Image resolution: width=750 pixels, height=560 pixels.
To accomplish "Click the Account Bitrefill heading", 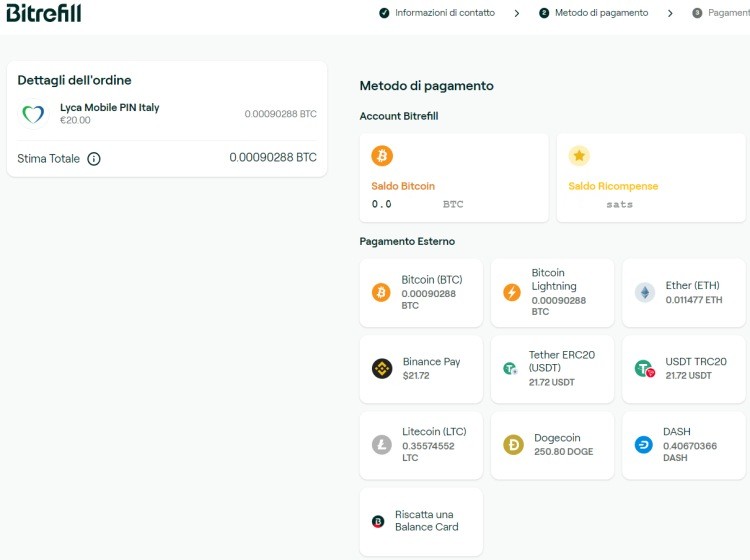I will [x=399, y=116].
